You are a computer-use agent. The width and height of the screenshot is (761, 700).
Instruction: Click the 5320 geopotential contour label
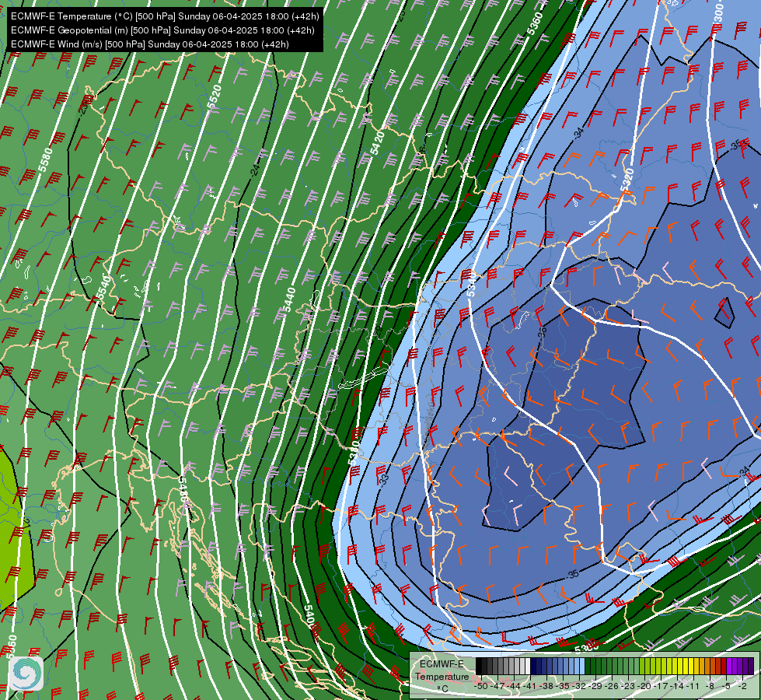tap(627, 180)
